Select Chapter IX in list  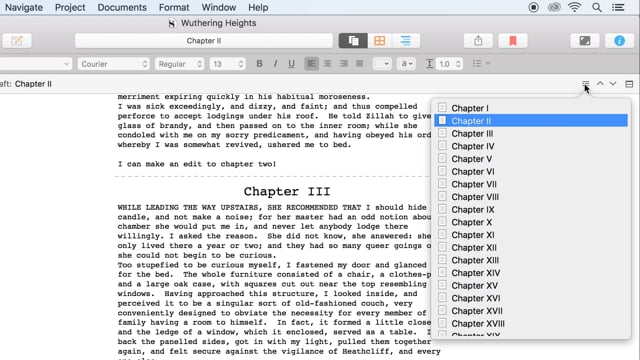531,209
